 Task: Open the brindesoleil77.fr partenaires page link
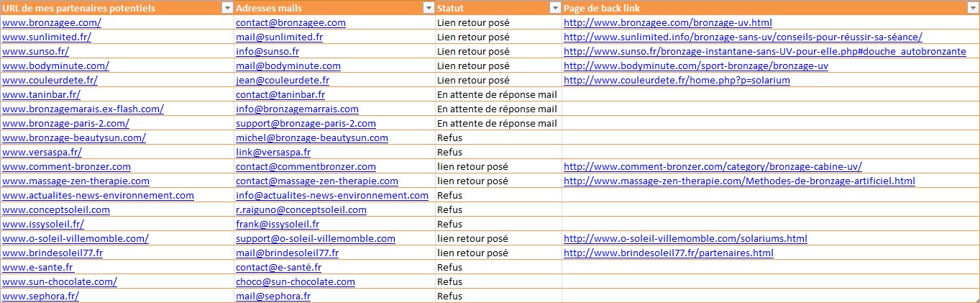pos(668,253)
